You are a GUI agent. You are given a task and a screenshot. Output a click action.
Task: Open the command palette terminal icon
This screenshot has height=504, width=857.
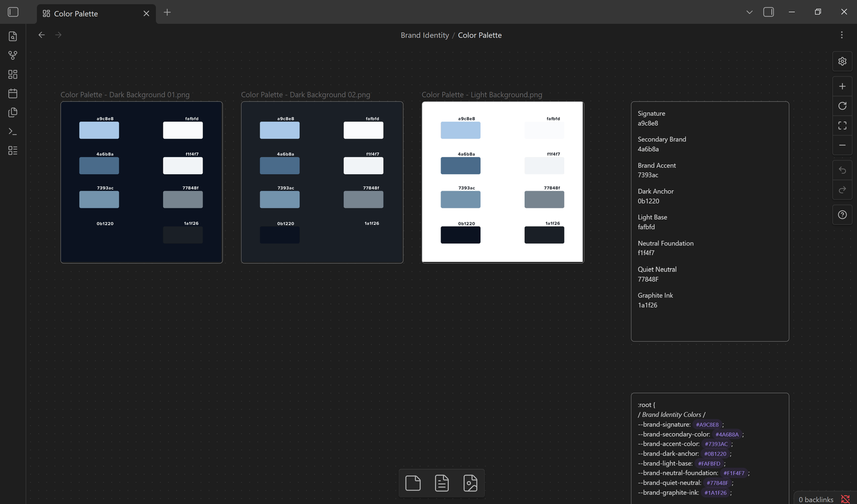click(13, 131)
